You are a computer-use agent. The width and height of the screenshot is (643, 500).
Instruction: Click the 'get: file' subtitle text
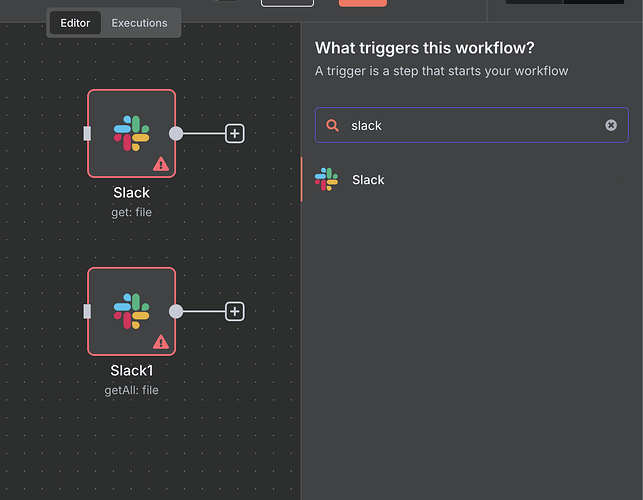point(132,212)
